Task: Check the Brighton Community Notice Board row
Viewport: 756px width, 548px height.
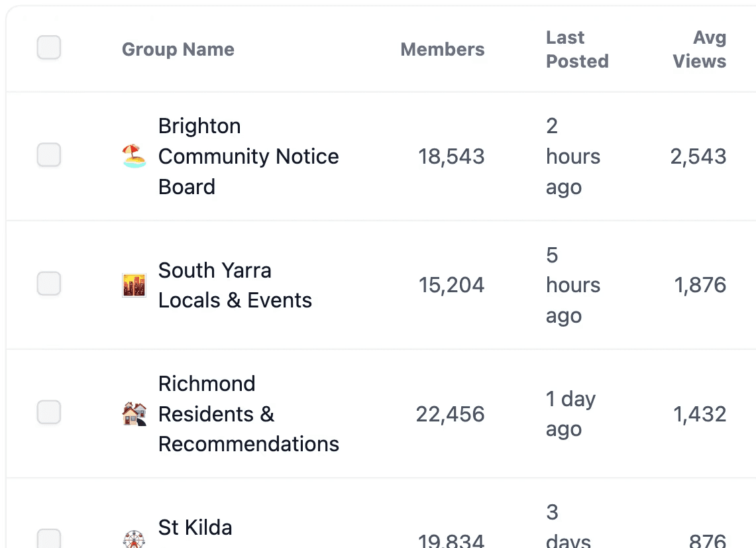Action: click(49, 155)
